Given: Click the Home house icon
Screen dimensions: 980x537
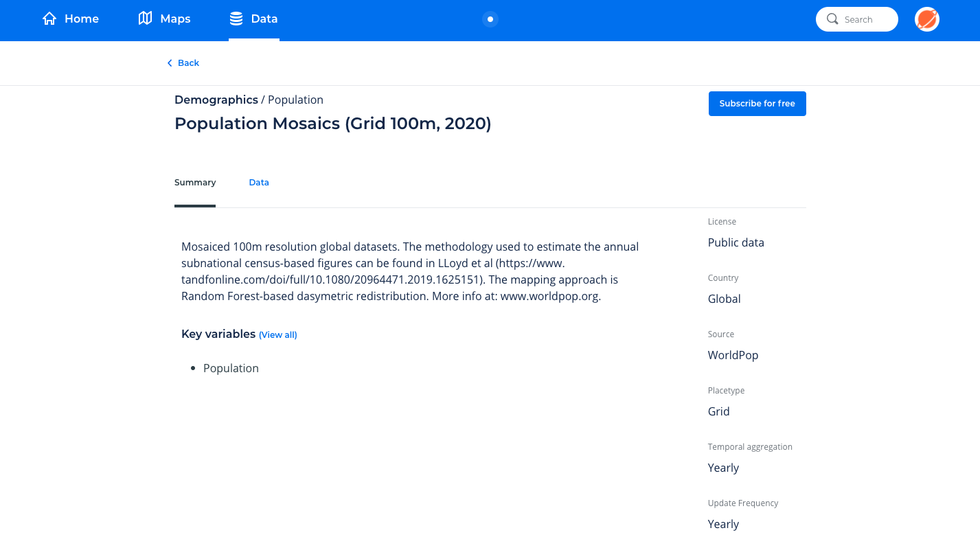Looking at the screenshot, I should 49,19.
